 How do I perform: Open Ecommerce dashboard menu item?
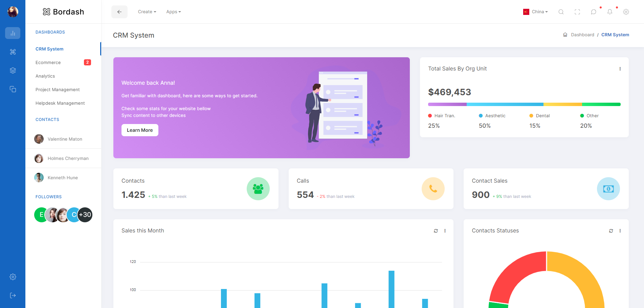(48, 63)
